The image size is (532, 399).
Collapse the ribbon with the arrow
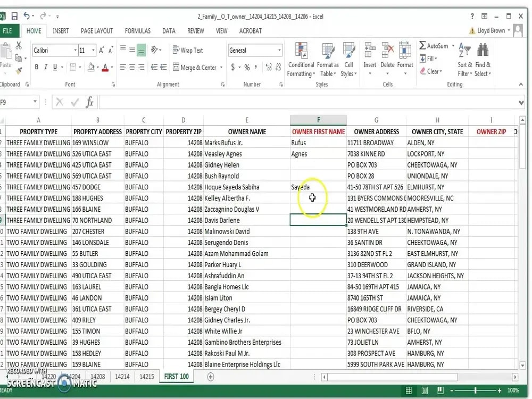tap(521, 84)
